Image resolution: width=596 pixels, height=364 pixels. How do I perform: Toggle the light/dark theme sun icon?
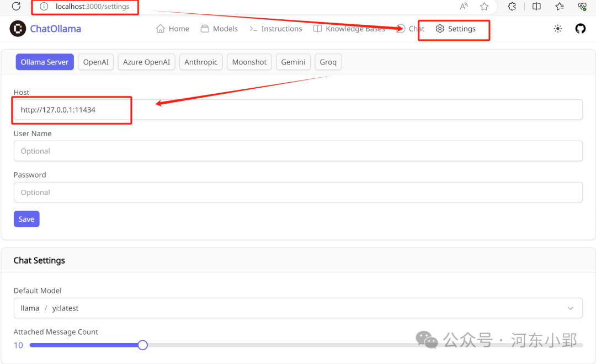tap(557, 29)
